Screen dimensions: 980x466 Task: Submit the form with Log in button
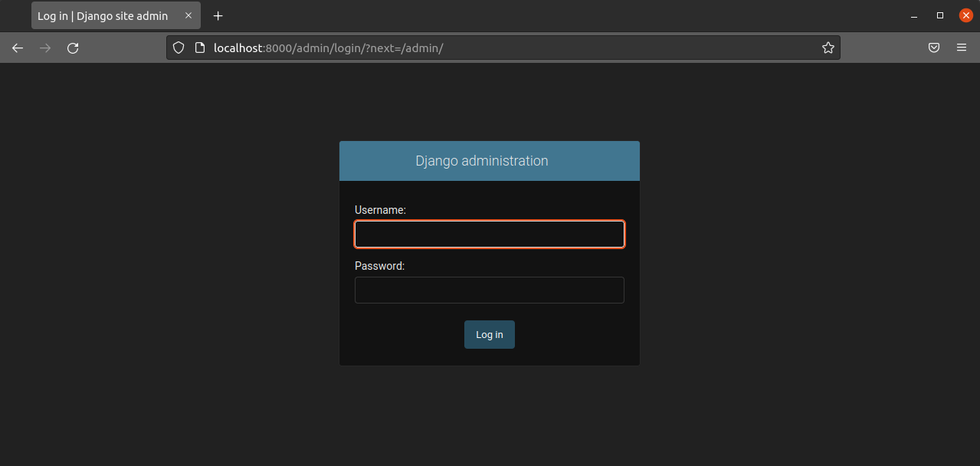pyautogui.click(x=490, y=334)
